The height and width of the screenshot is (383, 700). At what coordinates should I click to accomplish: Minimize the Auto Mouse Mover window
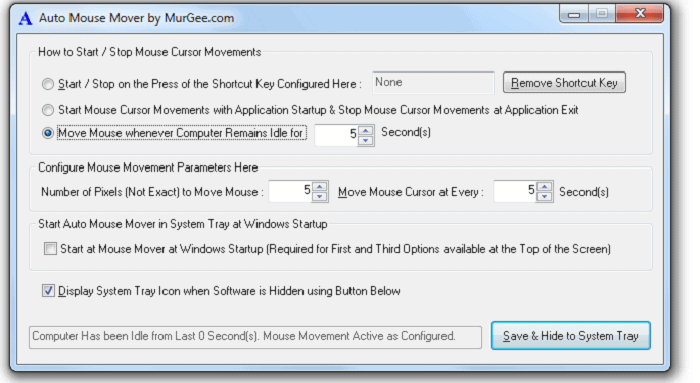tap(574, 14)
